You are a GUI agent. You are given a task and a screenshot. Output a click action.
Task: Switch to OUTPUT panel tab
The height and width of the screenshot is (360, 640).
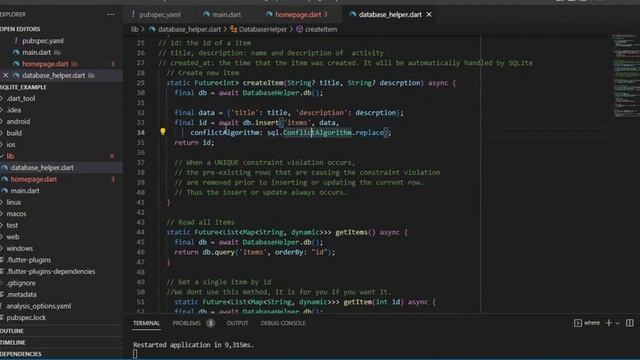click(x=237, y=323)
